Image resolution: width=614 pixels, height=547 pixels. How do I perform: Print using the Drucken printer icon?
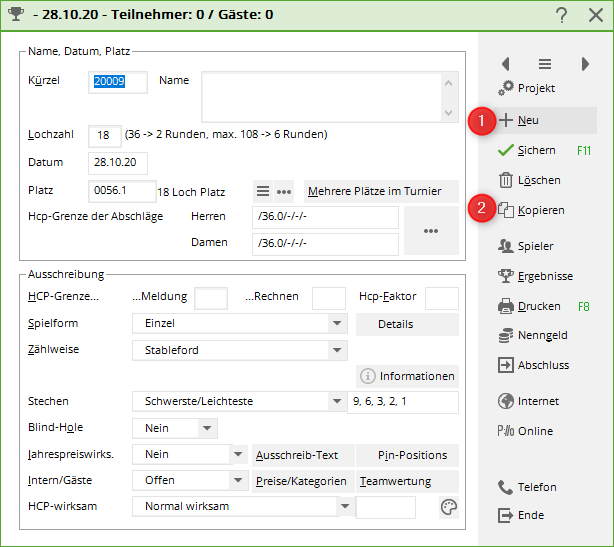click(506, 306)
